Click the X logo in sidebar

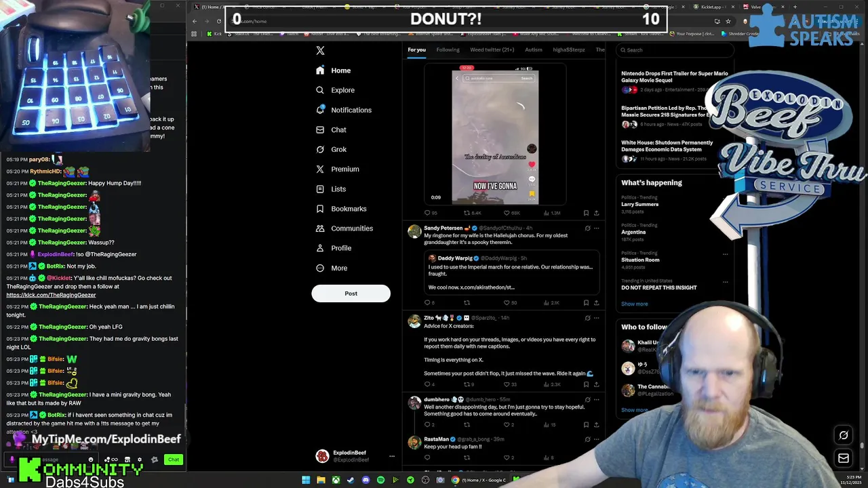tap(320, 51)
